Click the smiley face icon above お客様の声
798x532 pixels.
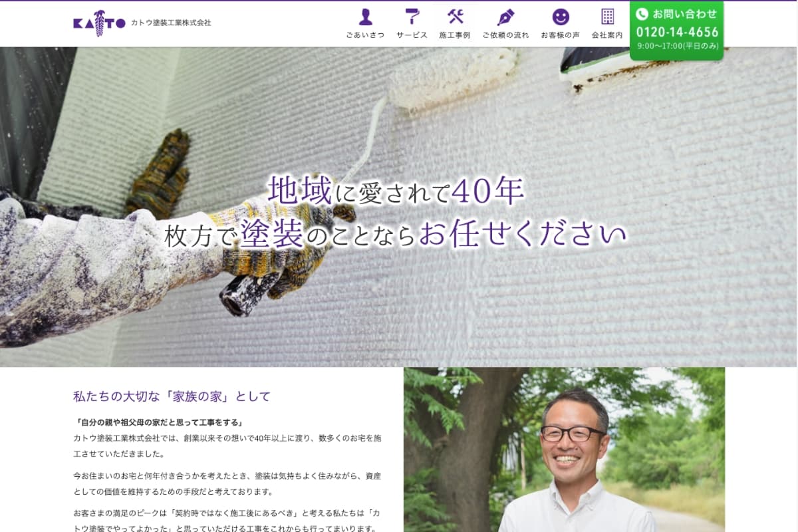click(x=561, y=17)
